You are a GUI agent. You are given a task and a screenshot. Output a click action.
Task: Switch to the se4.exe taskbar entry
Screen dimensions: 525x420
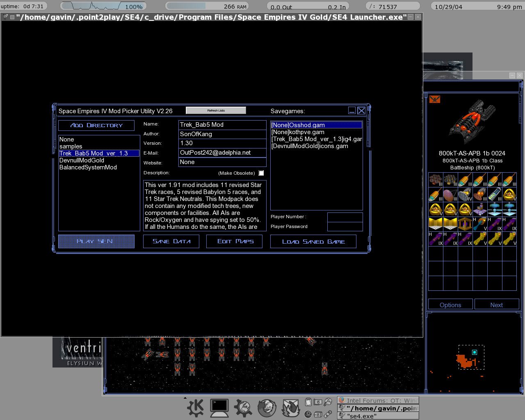378,416
